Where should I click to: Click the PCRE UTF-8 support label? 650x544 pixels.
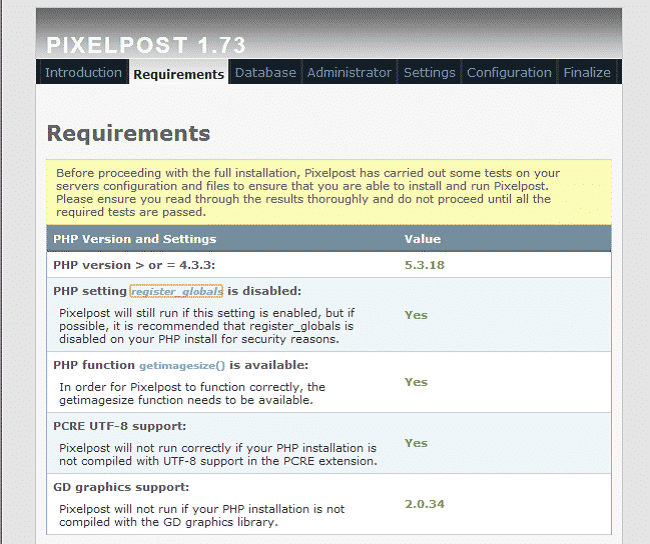[x=119, y=426]
